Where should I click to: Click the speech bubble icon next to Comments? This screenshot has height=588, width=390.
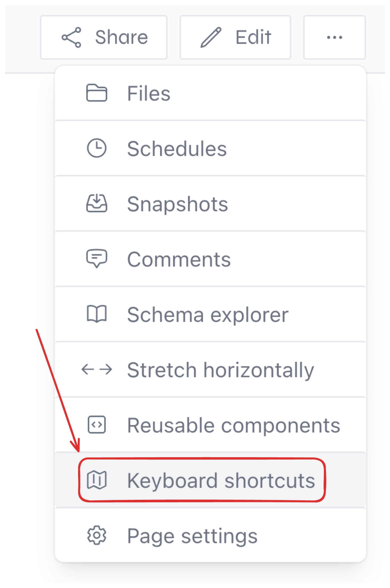(x=97, y=259)
